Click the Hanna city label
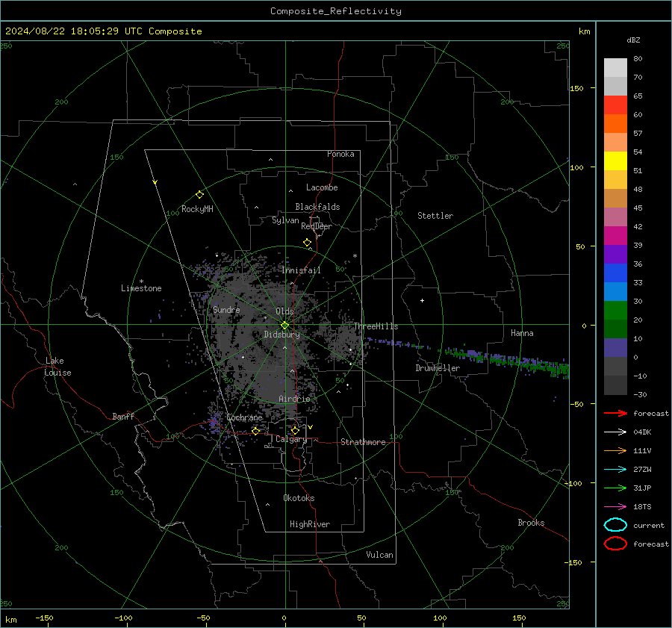Screen dimensions: 672x628 pos(522,333)
